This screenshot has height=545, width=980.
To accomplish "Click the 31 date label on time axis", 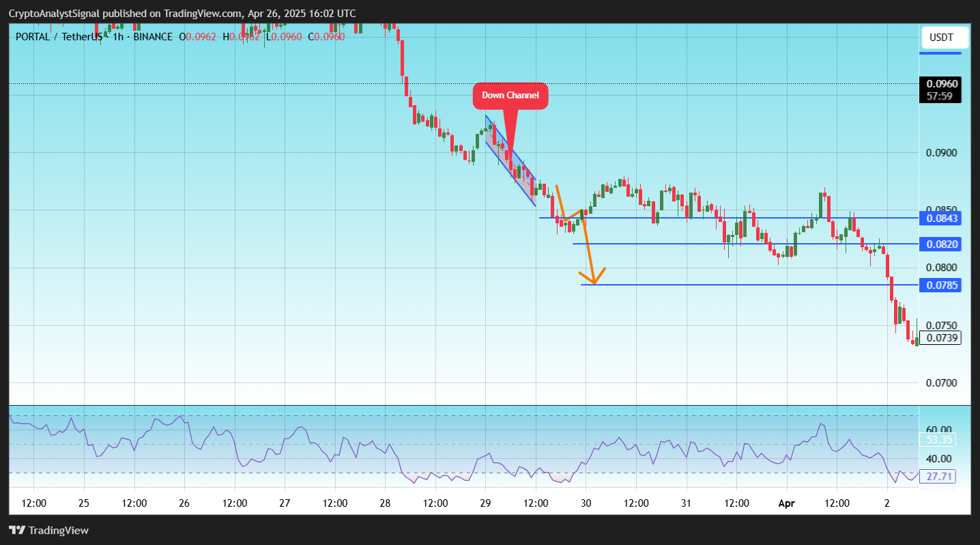I will pyautogui.click(x=686, y=503).
